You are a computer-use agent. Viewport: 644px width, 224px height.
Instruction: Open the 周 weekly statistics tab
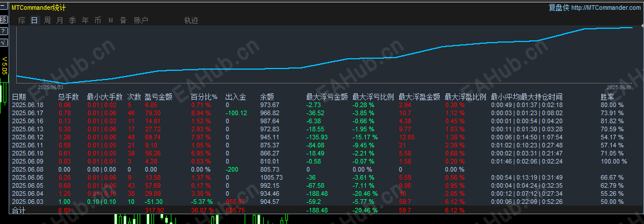(47, 20)
